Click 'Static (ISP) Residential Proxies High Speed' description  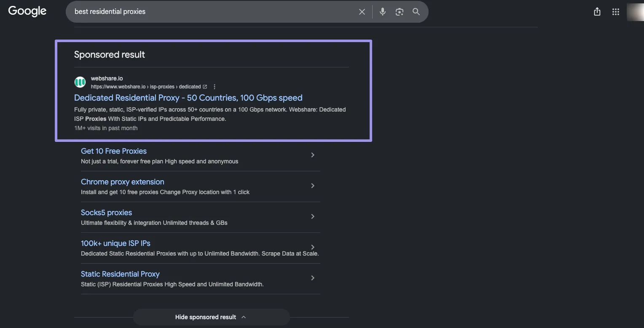tap(172, 284)
